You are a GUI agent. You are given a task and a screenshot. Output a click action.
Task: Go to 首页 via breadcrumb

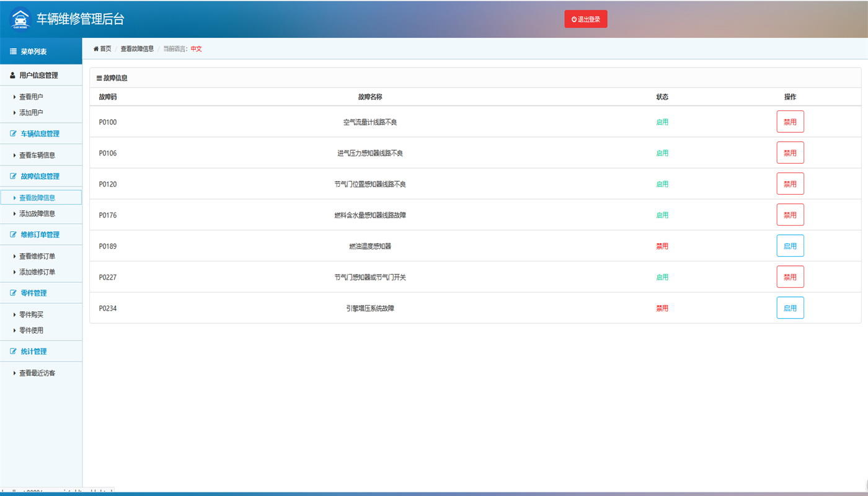(x=105, y=49)
